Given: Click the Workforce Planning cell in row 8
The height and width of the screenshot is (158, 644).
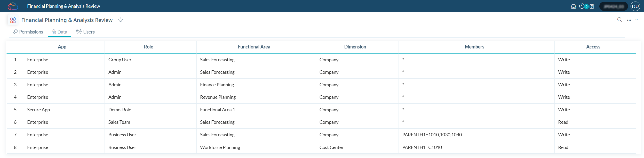Looking at the screenshot, I should click(x=220, y=147).
